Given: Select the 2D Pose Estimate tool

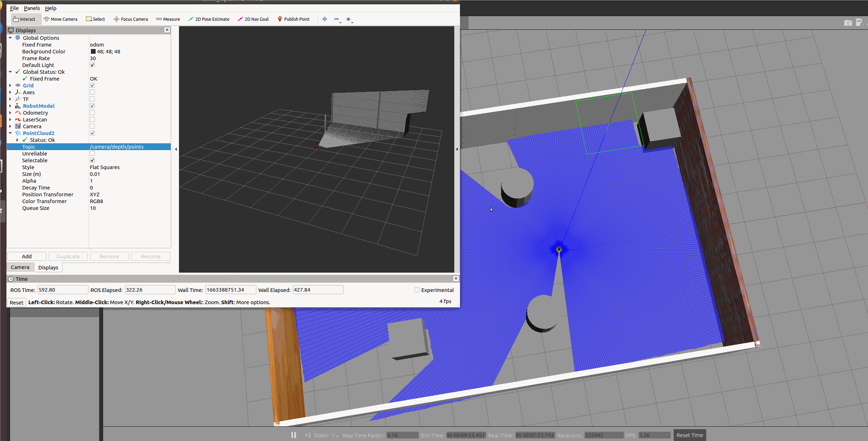Looking at the screenshot, I should pos(209,19).
